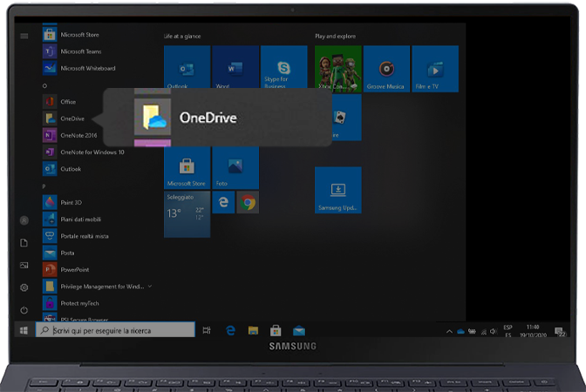This screenshot has height=392, width=586.
Task: Open the Solitaire card game tile
Action: coord(346,118)
